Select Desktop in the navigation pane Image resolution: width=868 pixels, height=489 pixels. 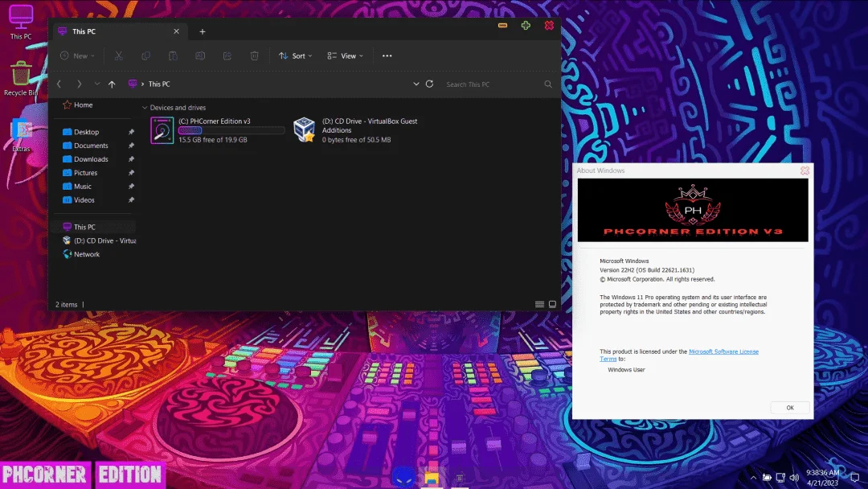coord(86,132)
